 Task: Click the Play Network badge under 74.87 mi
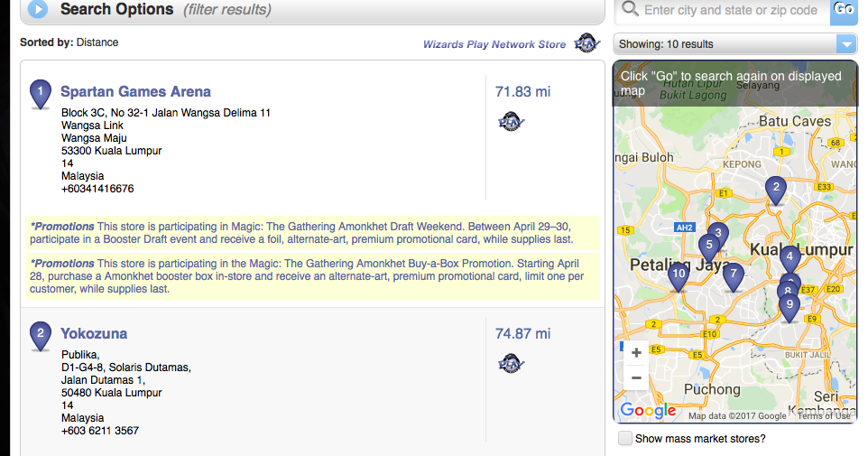coord(511,364)
